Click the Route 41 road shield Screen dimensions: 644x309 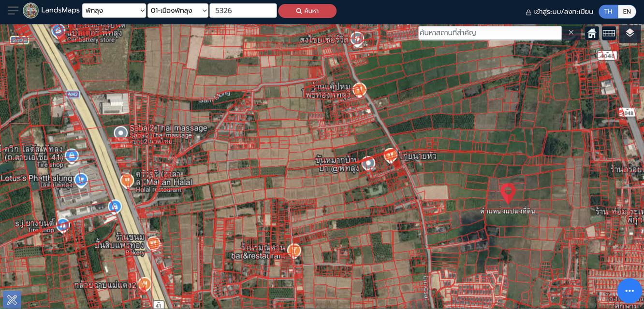tap(158, 305)
